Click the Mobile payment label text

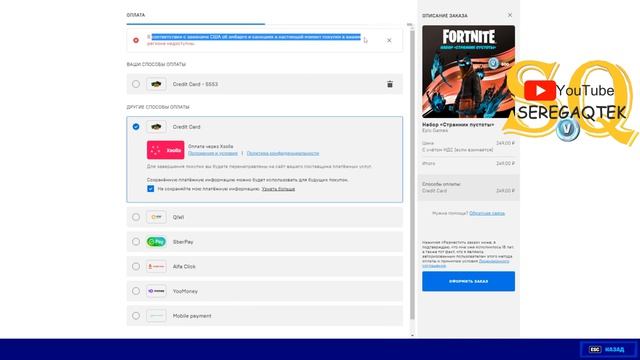(192, 316)
